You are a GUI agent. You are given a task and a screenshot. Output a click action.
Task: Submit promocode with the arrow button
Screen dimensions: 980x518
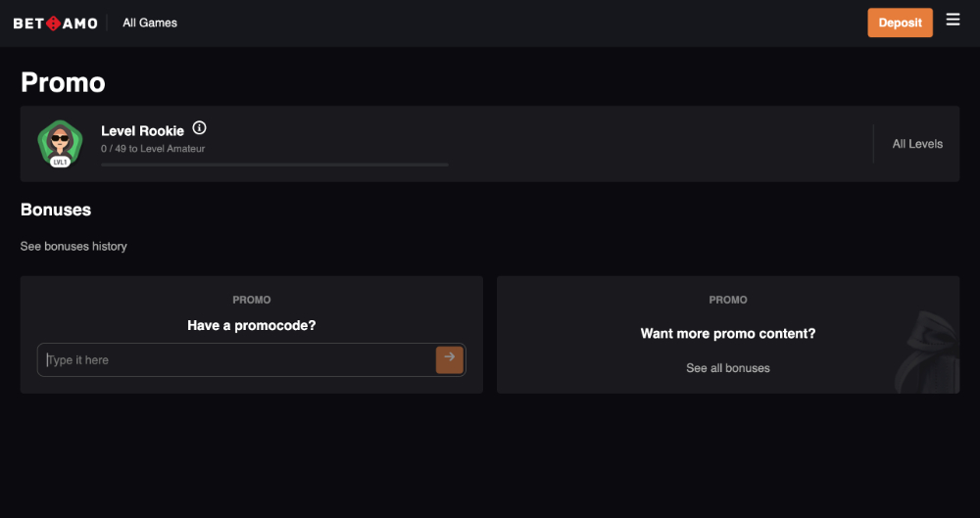pyautogui.click(x=449, y=359)
